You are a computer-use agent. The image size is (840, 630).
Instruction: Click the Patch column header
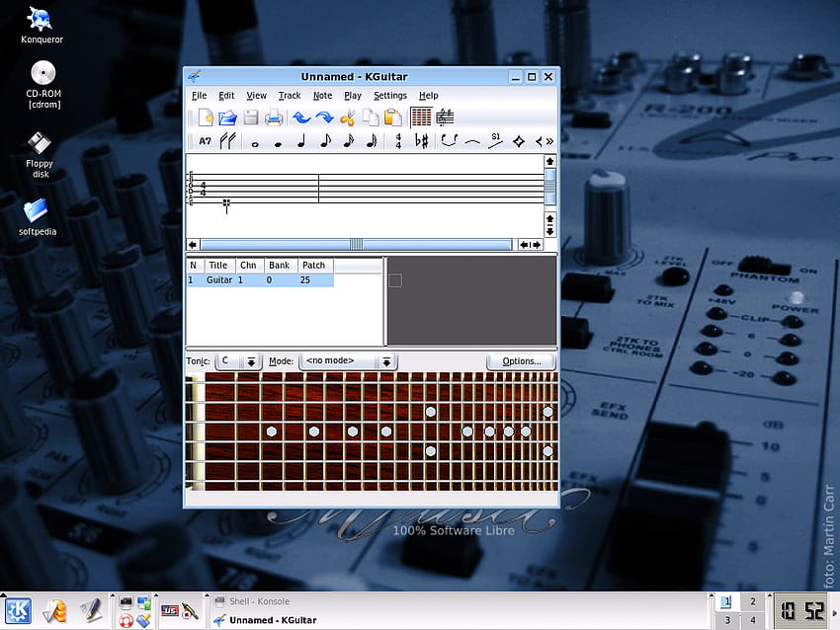[314, 265]
